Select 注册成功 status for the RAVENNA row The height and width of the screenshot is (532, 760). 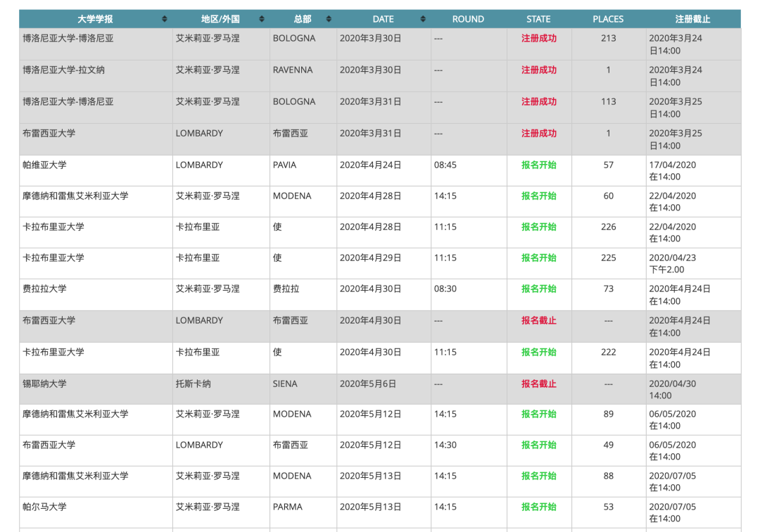(x=538, y=70)
